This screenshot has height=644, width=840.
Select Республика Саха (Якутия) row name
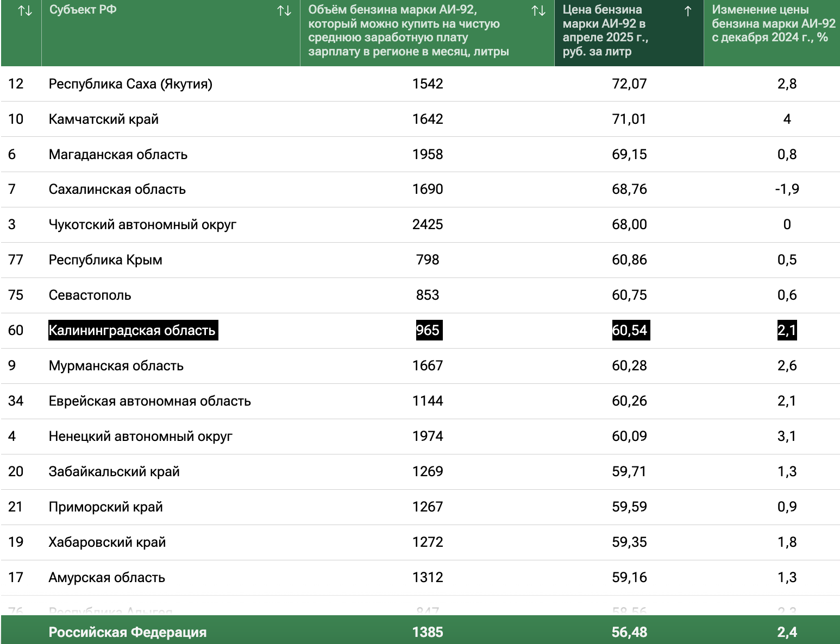point(130,84)
